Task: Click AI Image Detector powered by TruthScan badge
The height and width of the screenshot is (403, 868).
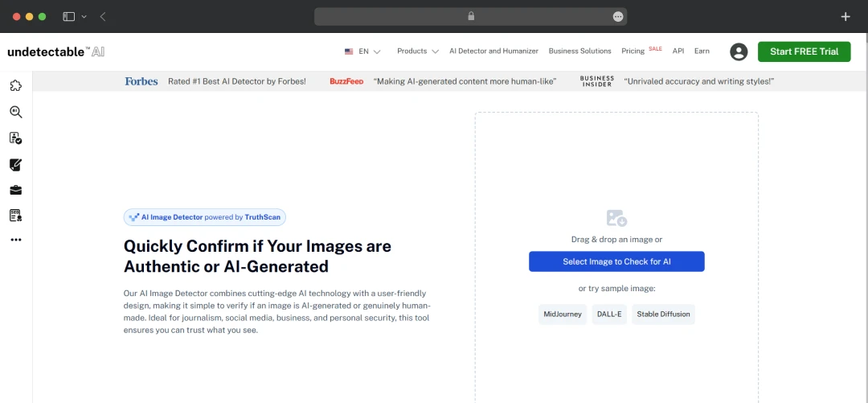Action: (205, 217)
